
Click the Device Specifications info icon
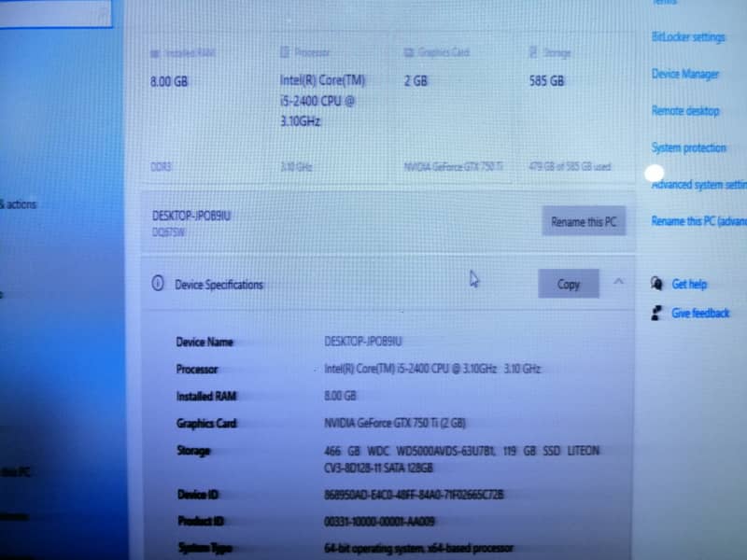point(158,284)
